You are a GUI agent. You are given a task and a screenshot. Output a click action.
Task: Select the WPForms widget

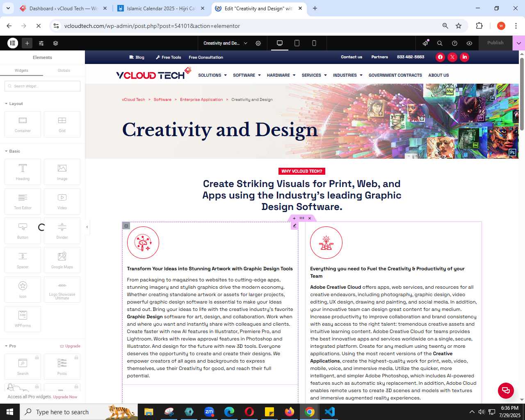coord(23,319)
